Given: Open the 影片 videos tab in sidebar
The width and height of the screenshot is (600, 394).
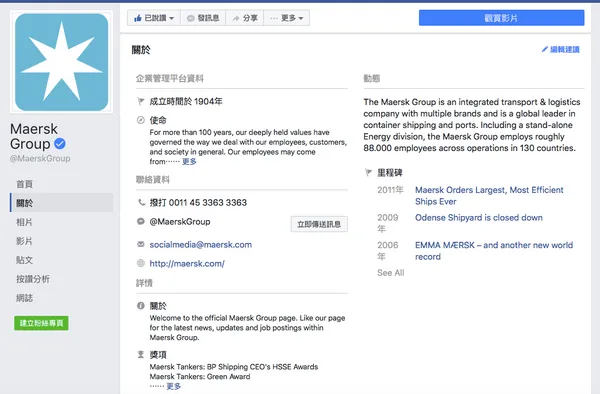Looking at the screenshot, I should click(x=24, y=241).
